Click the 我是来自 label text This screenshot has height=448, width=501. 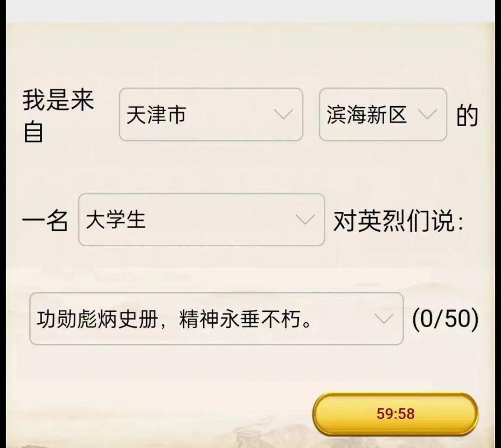pyautogui.click(x=58, y=116)
